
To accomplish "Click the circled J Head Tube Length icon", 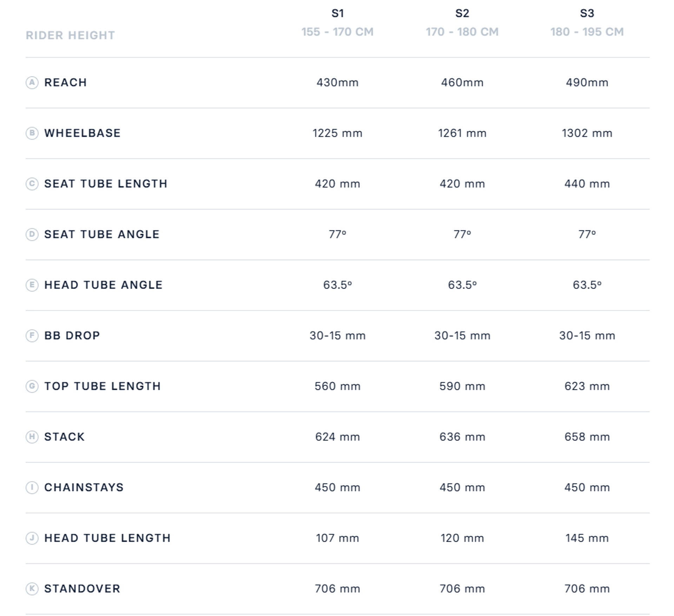I will pyautogui.click(x=32, y=538).
